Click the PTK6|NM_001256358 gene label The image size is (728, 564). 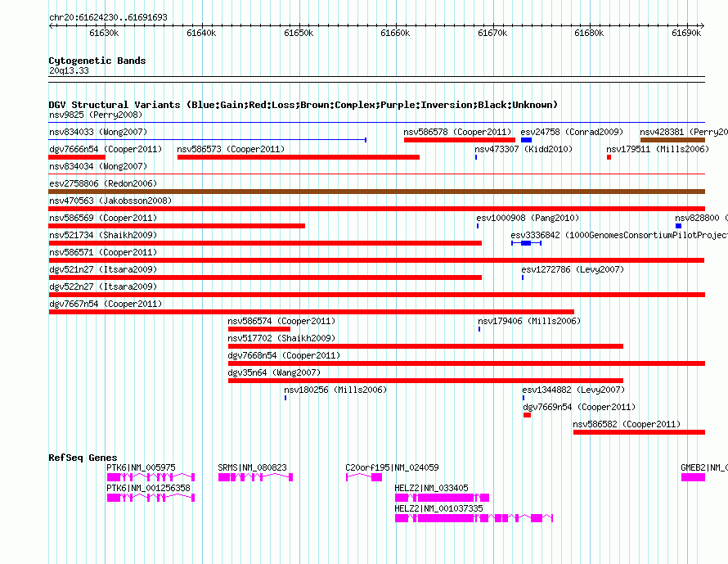coord(149,488)
